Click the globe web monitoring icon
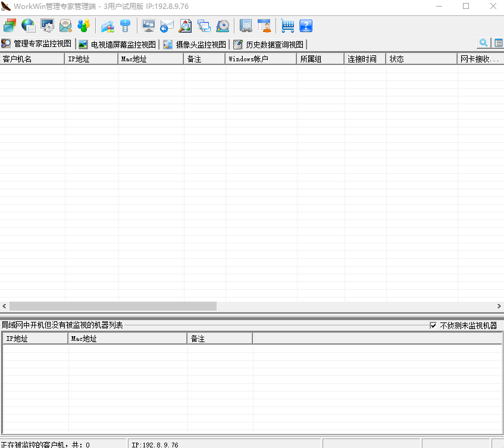The width and height of the screenshot is (504, 448). tap(28, 26)
